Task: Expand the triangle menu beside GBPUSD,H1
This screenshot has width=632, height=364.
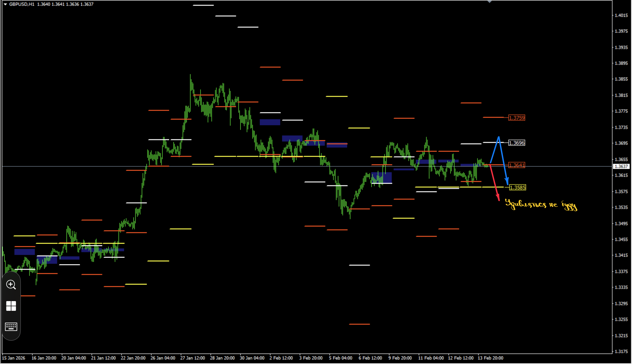Action: coord(5,4)
